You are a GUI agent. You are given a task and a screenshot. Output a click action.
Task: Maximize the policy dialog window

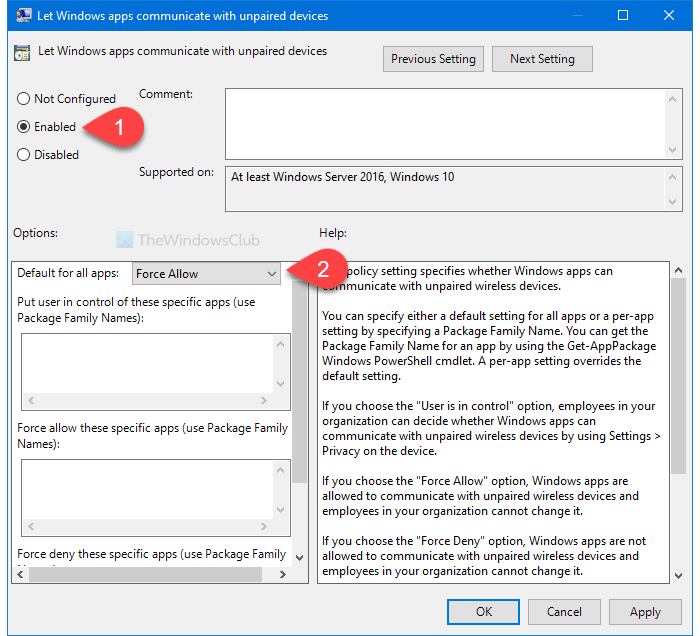click(x=623, y=16)
